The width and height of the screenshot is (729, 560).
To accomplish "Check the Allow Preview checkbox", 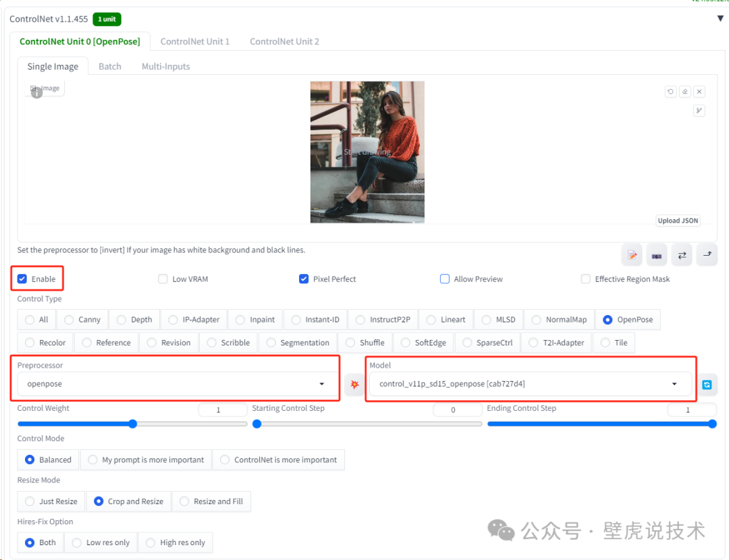I will click(x=444, y=279).
